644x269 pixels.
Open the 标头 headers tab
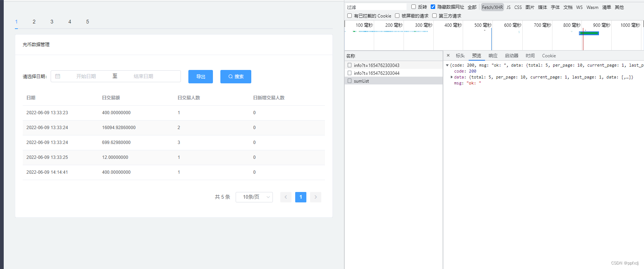(x=460, y=55)
